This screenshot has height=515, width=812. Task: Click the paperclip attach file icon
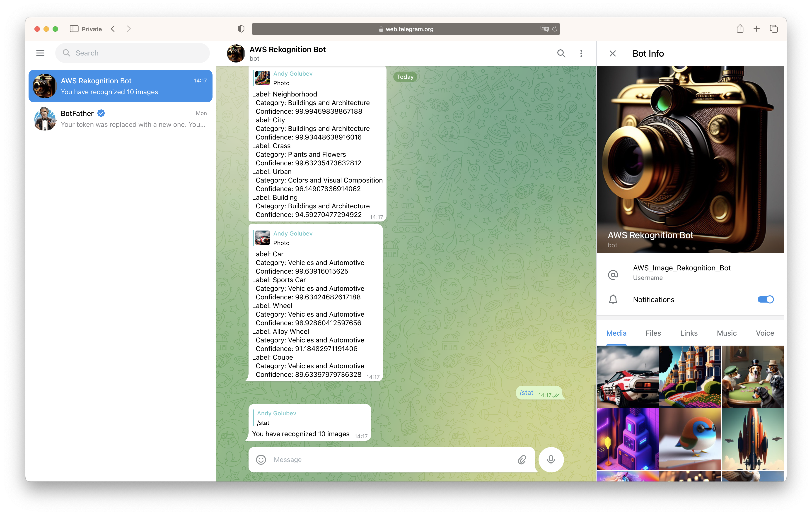[x=522, y=460]
